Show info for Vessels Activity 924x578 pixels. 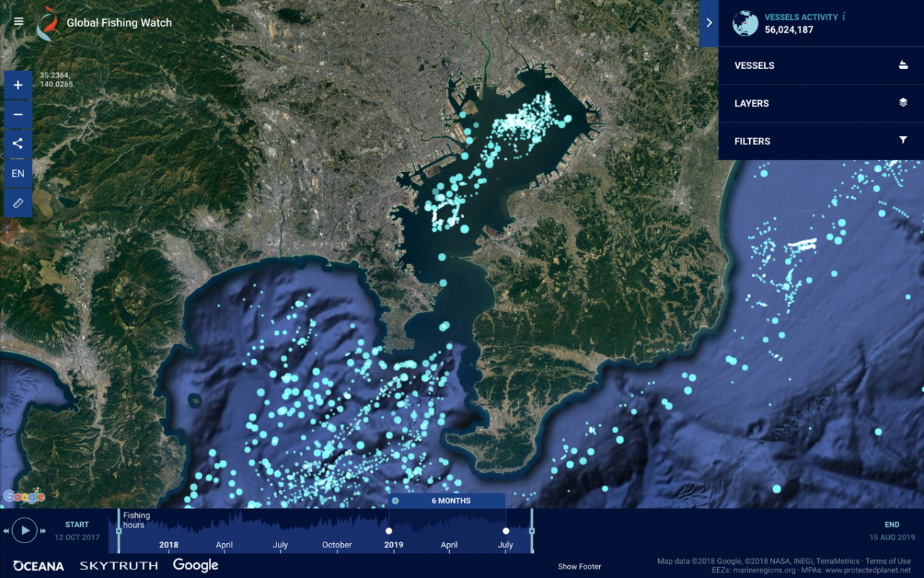(843, 17)
